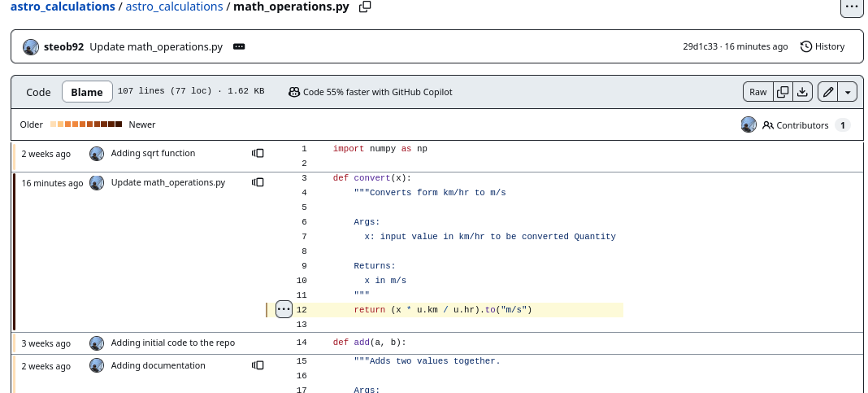
Task: Open commit History
Action: point(822,46)
